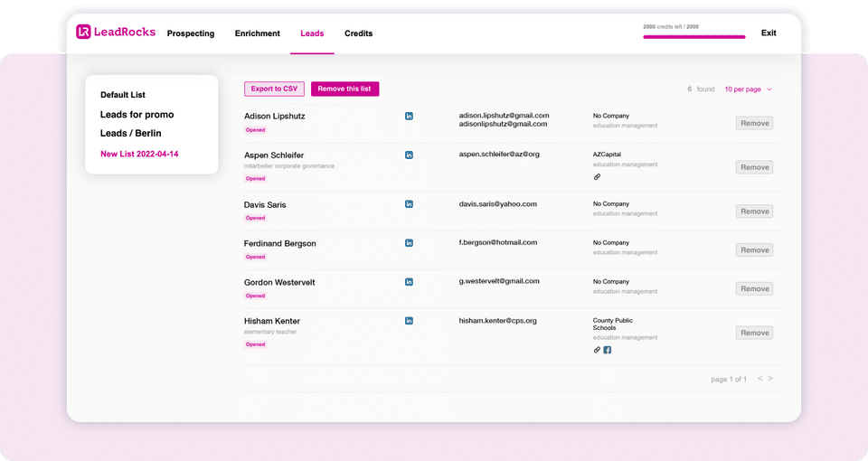Image resolution: width=868 pixels, height=461 pixels.
Task: Click email aspen.schleifer@az@org
Action: click(499, 155)
